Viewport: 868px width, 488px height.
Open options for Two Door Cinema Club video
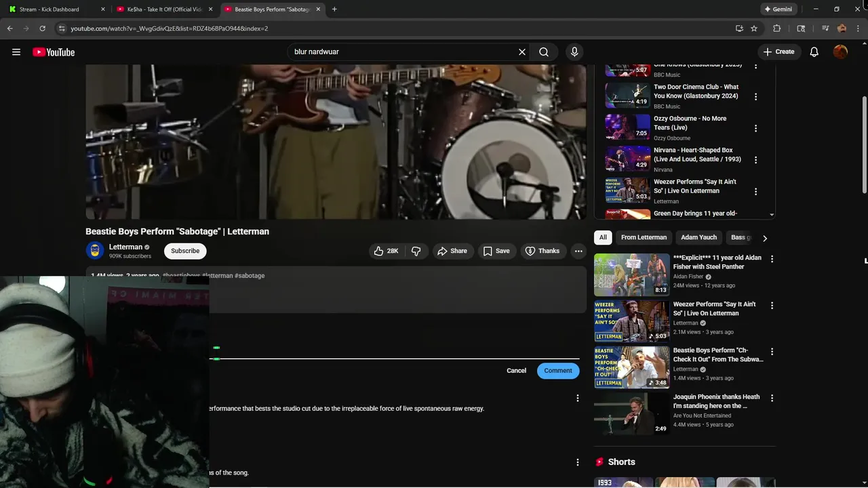755,96
